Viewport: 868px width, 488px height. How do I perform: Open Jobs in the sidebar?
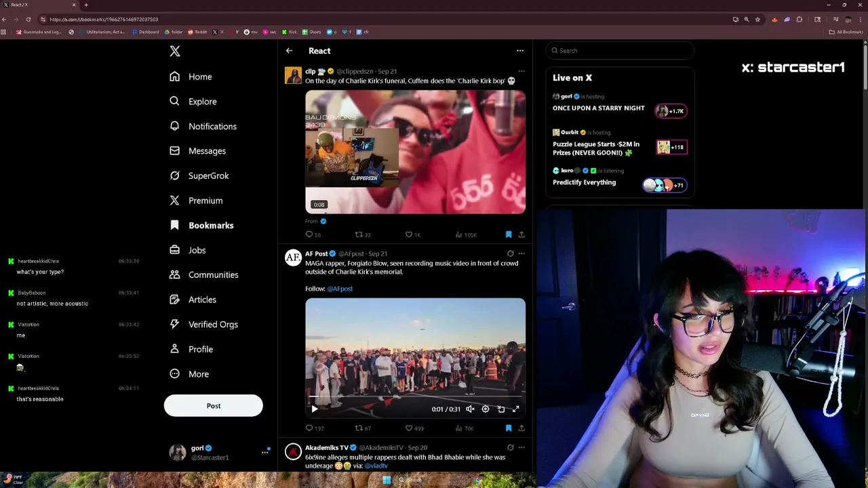pos(188,250)
